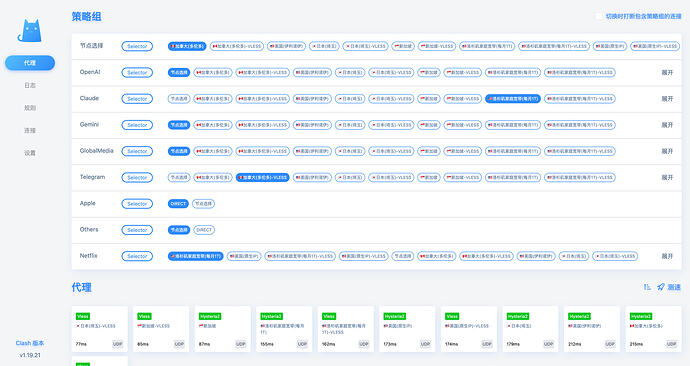Open the 174ms 美国(原生IP)-VLESS card
The image size is (690, 366).
point(469,329)
